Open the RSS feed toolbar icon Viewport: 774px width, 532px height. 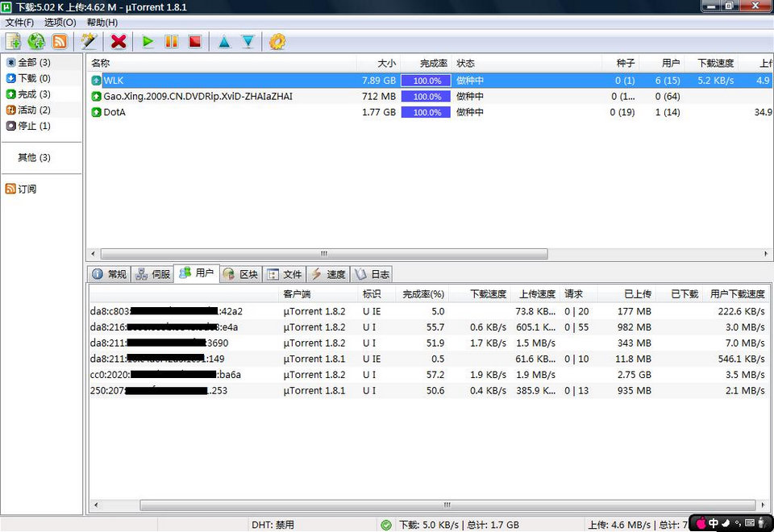click(x=60, y=41)
